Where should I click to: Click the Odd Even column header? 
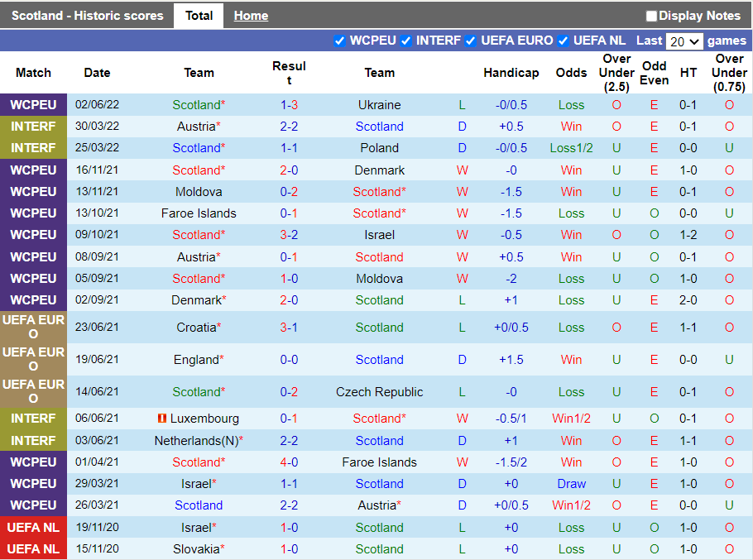point(654,73)
